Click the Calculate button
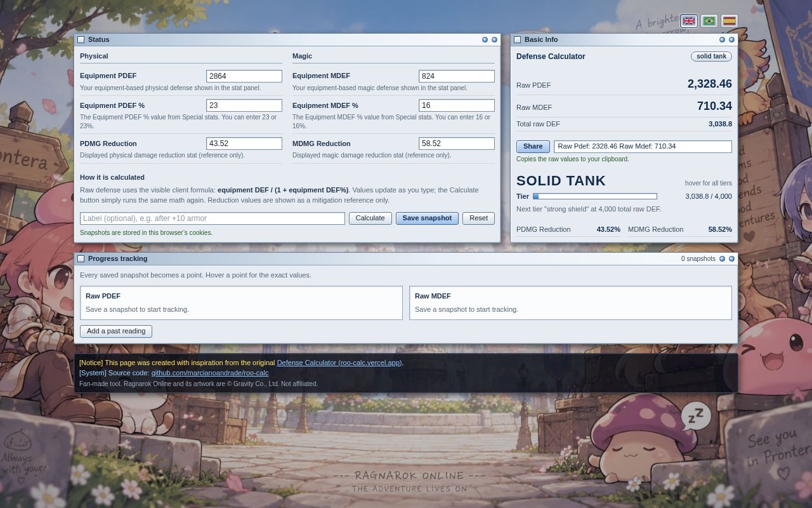Screen dimensions: 812x508 [x=370, y=218]
